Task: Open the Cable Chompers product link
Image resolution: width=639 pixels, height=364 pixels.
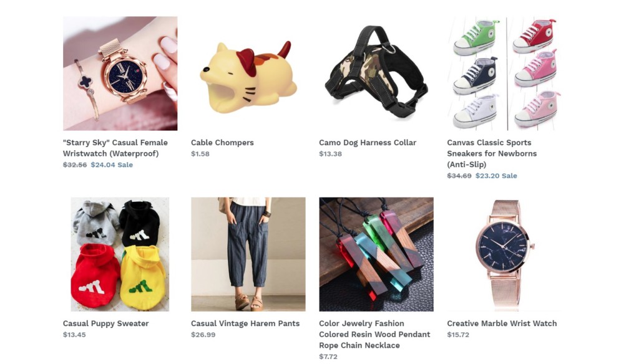Action: click(222, 143)
